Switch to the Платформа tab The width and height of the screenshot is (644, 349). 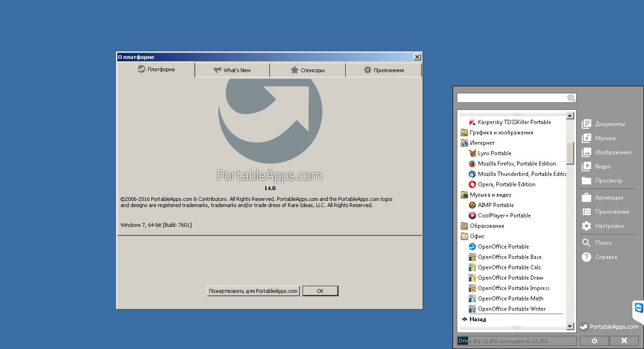coord(156,69)
